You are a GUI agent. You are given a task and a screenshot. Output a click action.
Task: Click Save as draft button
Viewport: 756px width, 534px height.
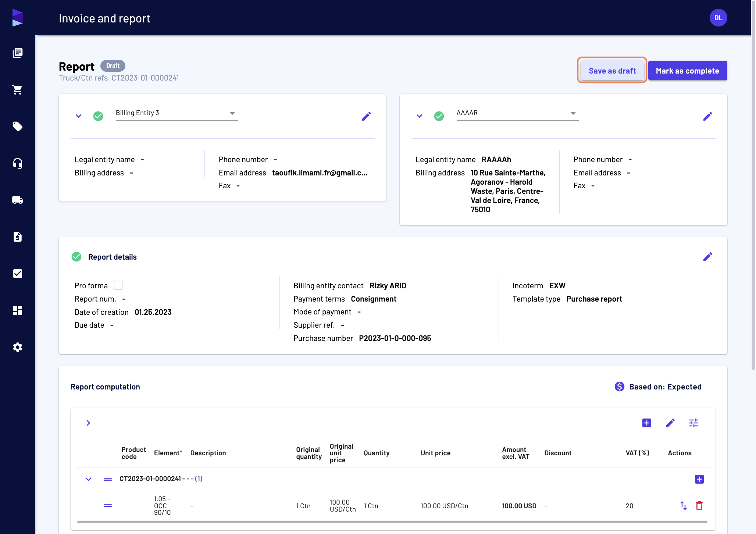click(x=612, y=71)
